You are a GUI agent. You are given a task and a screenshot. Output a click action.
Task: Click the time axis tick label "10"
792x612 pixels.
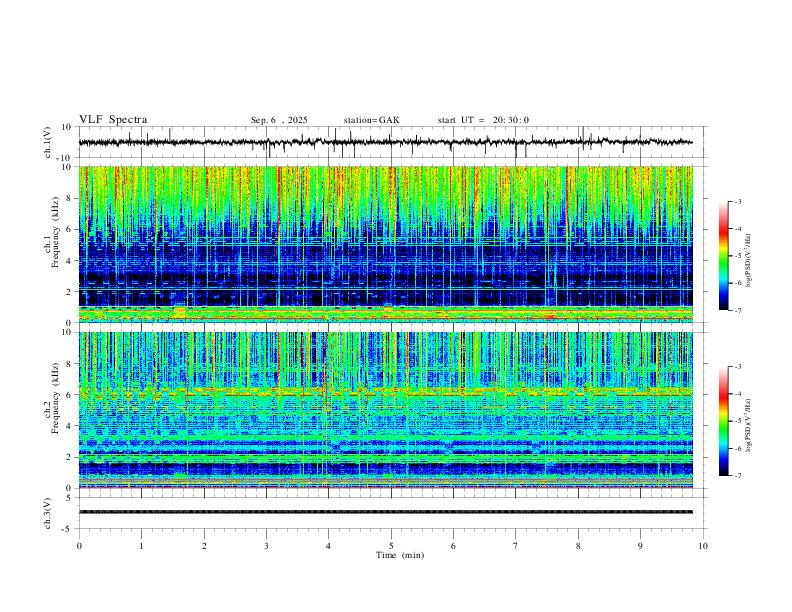[x=703, y=546]
